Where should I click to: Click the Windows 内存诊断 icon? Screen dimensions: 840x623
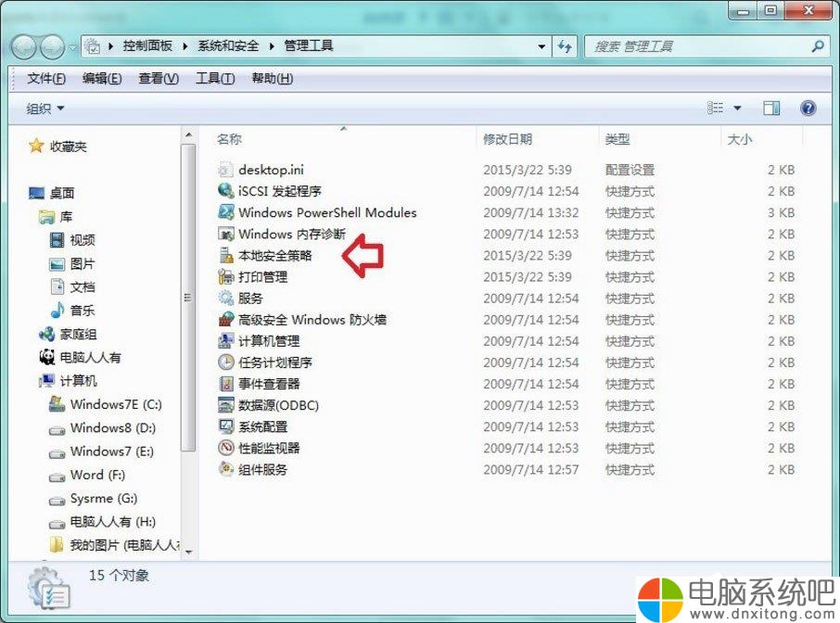click(x=225, y=234)
